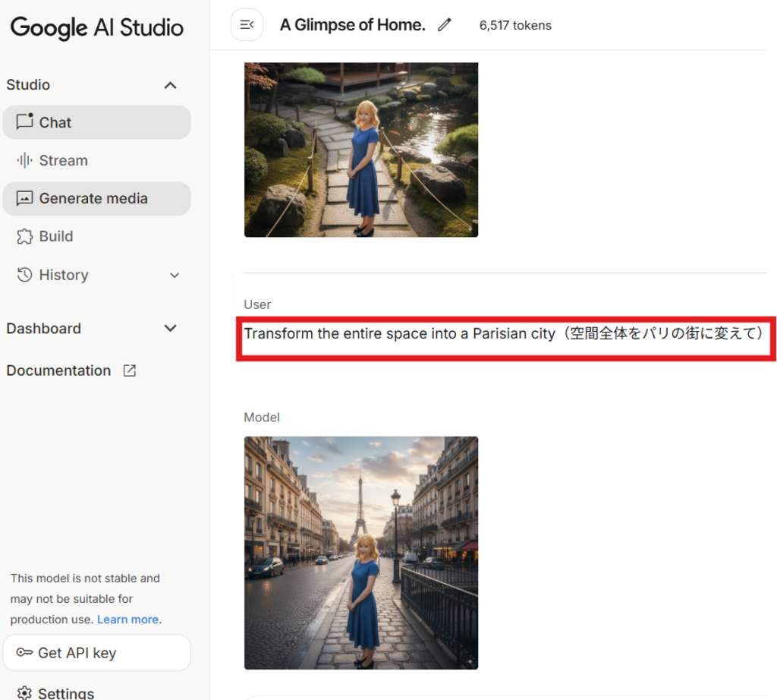This screenshot has width=777, height=700.
Task: Select the Generate media menu item
Action: pos(96,198)
